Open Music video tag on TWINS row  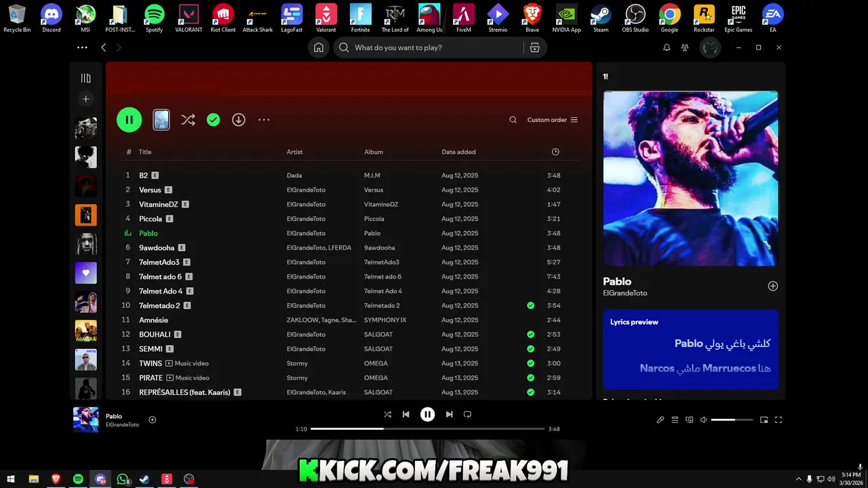(187, 363)
